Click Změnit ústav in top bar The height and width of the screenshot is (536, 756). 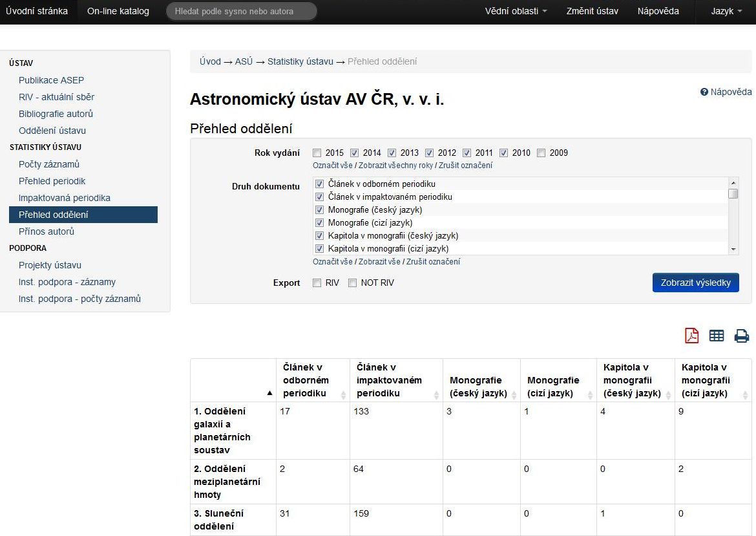coord(592,11)
